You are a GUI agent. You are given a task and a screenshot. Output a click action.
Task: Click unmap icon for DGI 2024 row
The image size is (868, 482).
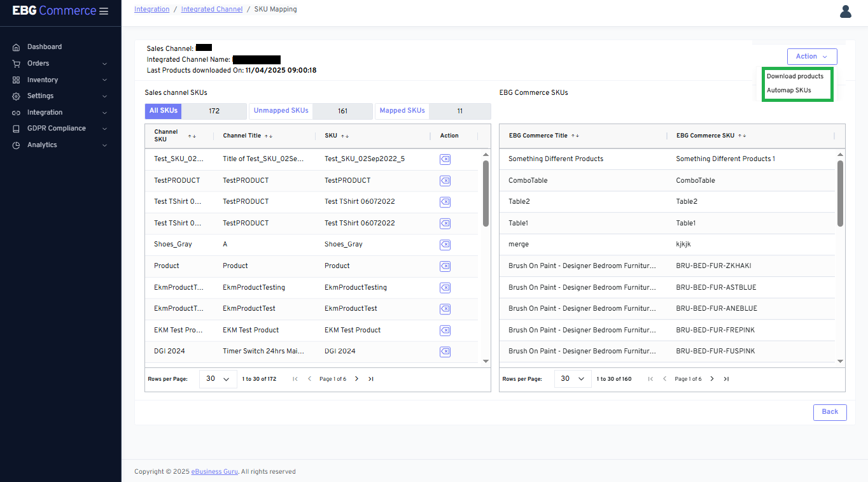tap(445, 351)
